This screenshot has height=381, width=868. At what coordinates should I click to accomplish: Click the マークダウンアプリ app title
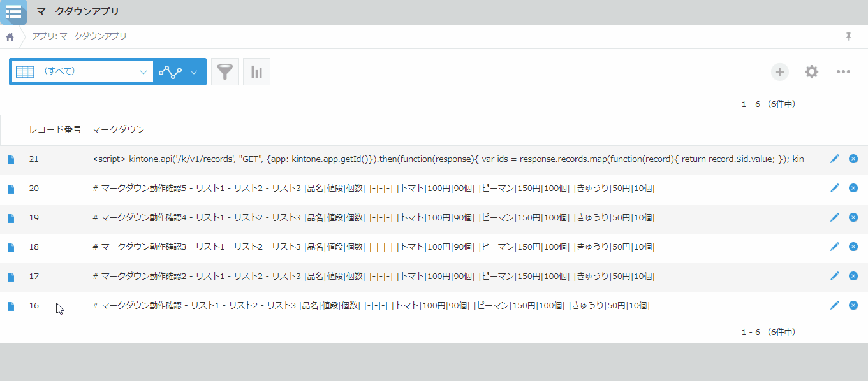[x=78, y=11]
